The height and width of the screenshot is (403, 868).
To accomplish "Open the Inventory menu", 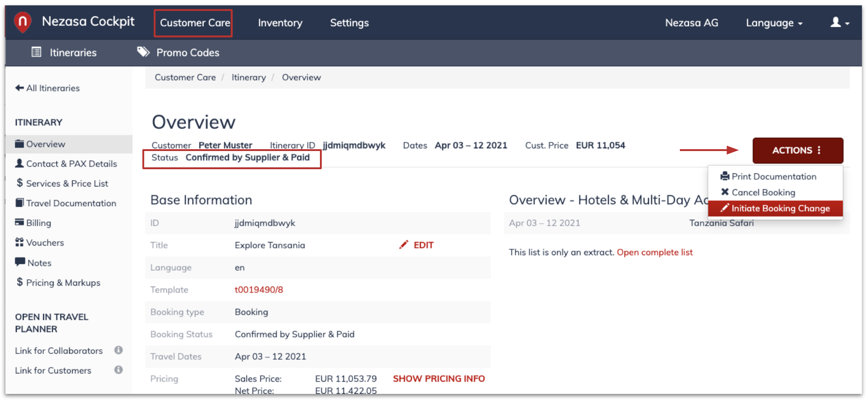I will 280,23.
